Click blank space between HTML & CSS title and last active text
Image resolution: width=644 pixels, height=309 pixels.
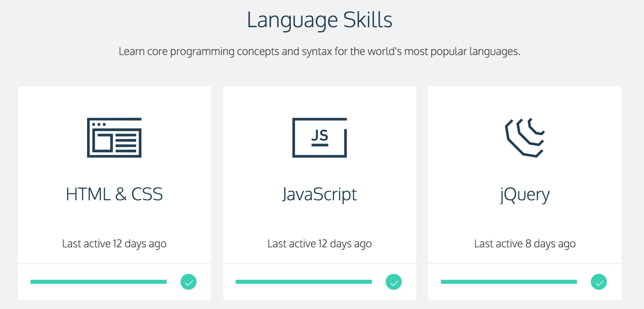(114, 220)
